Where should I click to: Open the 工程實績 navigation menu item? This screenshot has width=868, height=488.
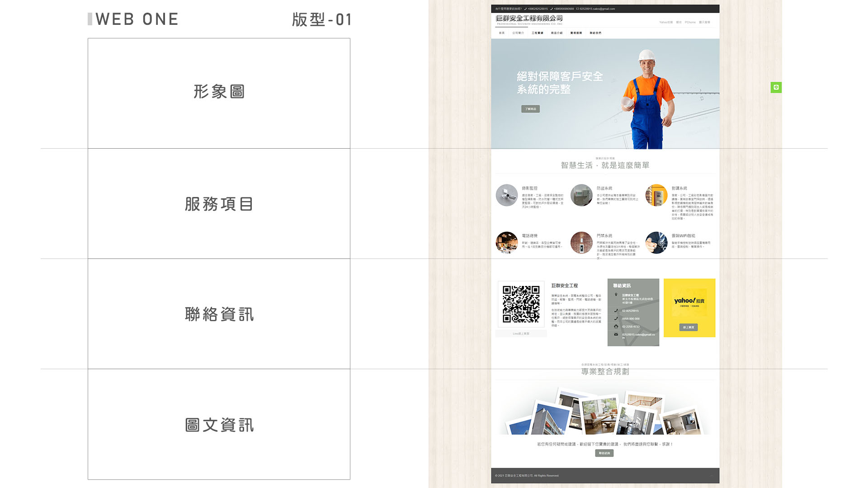537,33
